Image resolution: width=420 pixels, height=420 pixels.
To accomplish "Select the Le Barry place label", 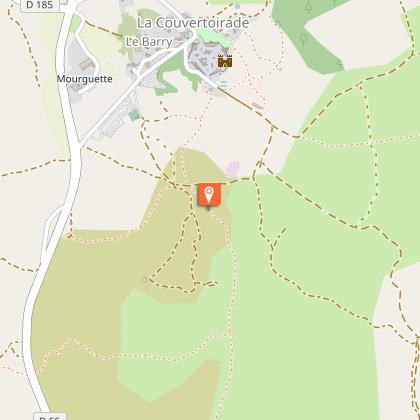I will click(149, 42).
